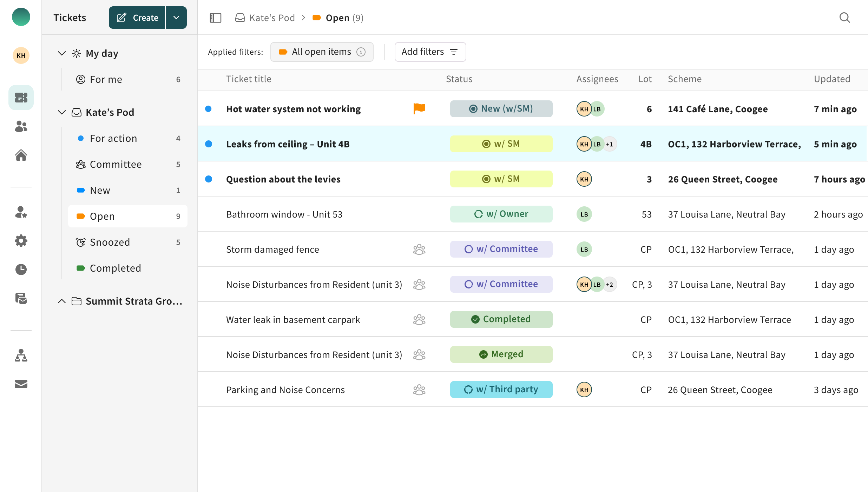Open the Completed tickets view

[115, 268]
